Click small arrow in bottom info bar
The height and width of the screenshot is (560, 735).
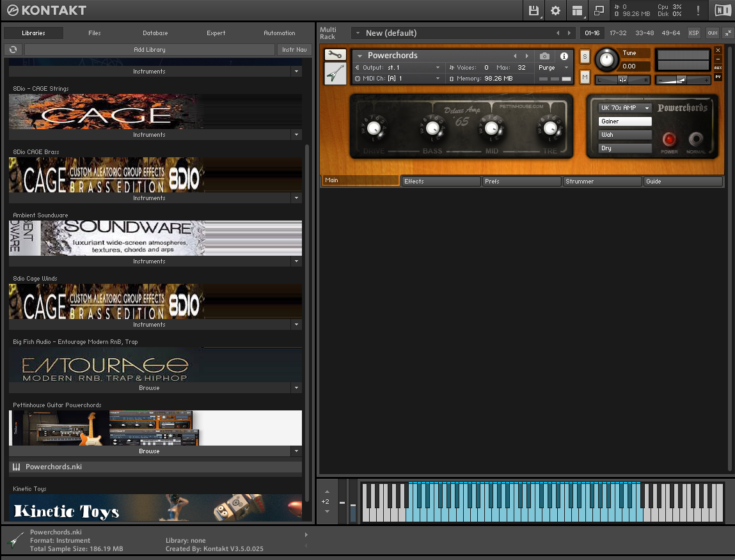coord(306,534)
